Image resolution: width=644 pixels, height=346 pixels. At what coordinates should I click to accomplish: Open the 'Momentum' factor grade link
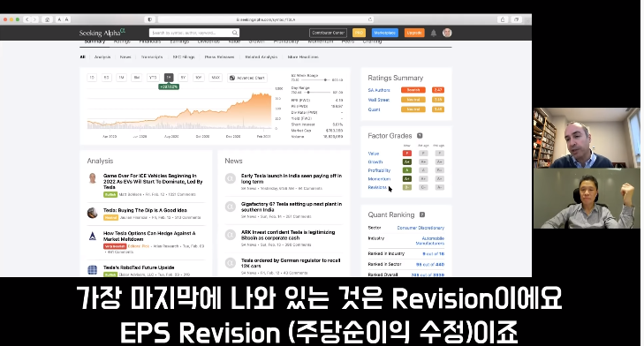379,179
